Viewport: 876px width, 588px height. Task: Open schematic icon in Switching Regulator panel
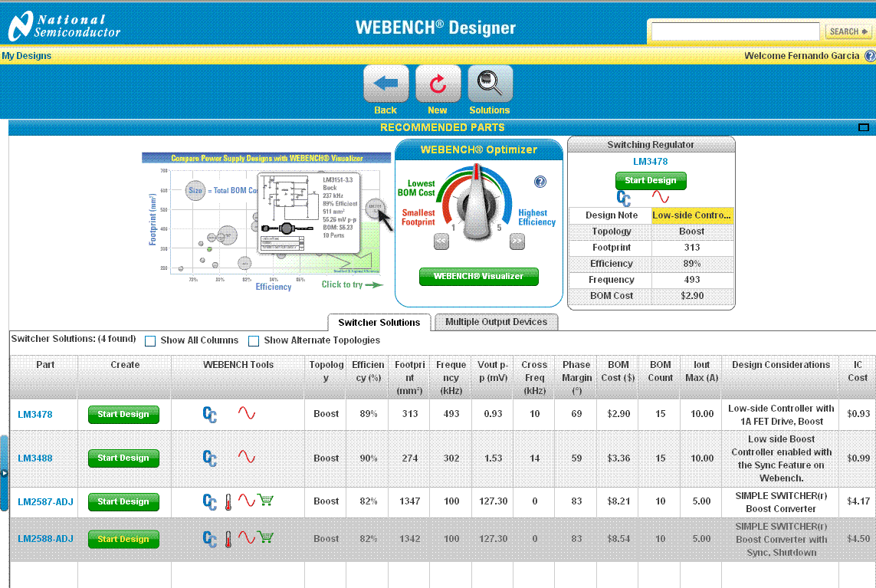coord(624,198)
